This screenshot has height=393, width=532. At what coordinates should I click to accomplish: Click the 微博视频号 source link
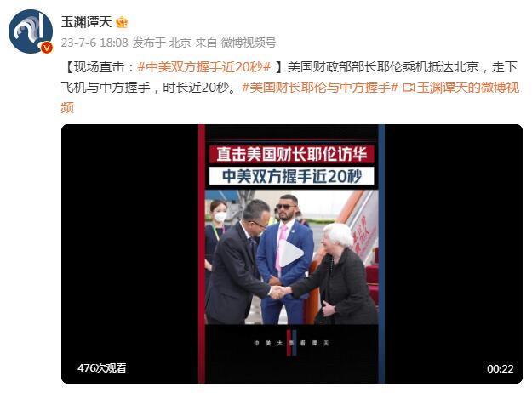coord(249,43)
